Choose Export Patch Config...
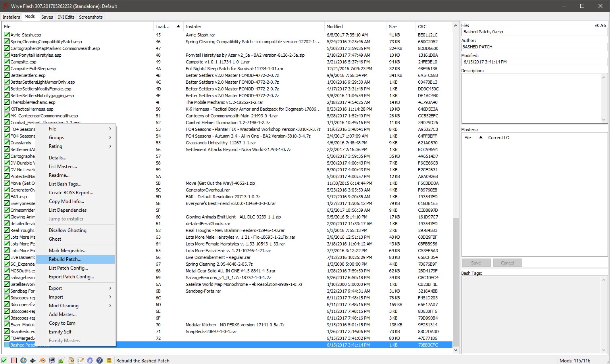Viewport: 610px width, 364px height. [x=75, y=277]
